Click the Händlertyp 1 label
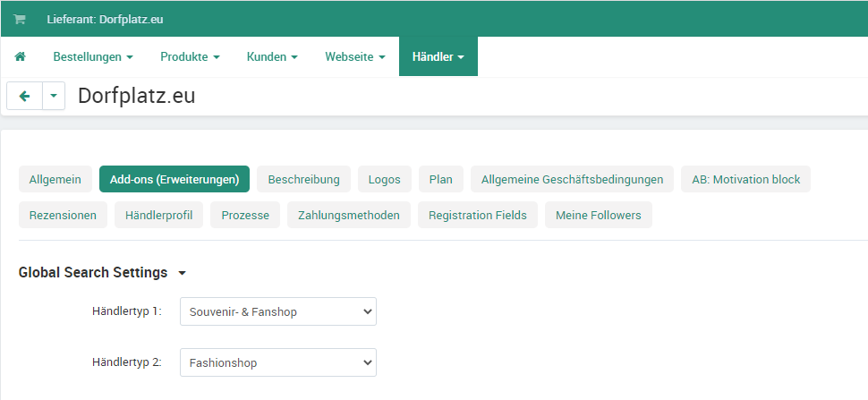 [x=127, y=311]
